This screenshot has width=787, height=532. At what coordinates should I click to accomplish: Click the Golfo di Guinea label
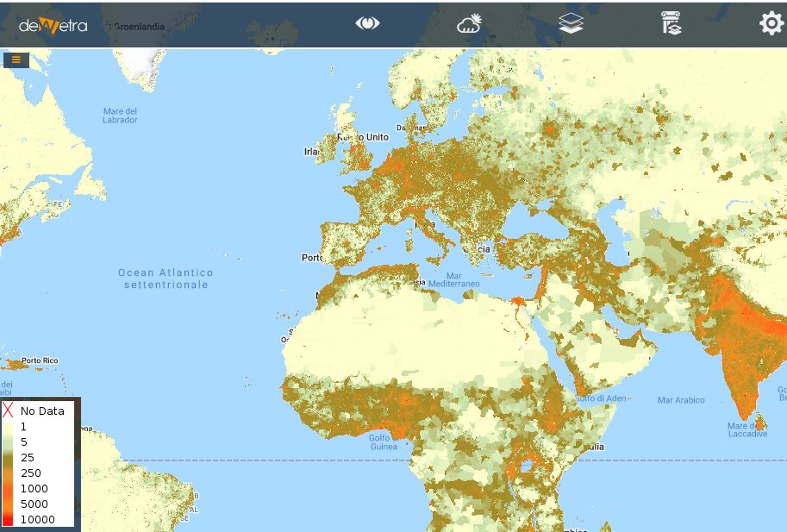(383, 442)
